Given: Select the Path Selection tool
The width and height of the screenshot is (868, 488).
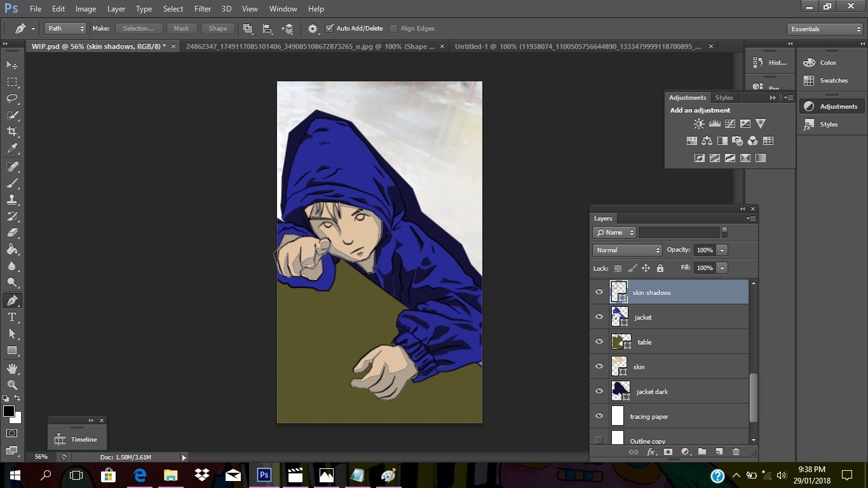Looking at the screenshot, I should coord(12,334).
